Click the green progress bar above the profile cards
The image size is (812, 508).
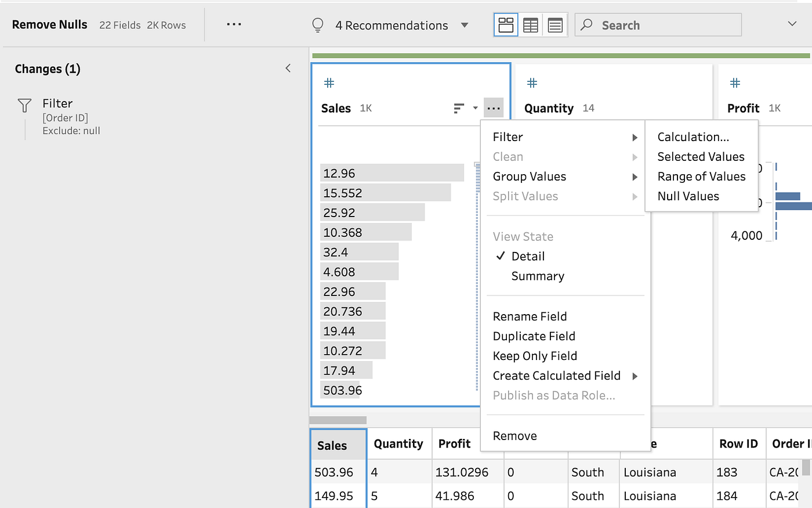(x=561, y=55)
